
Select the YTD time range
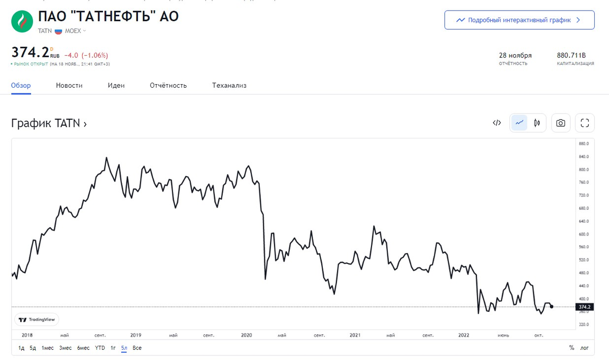tap(100, 348)
